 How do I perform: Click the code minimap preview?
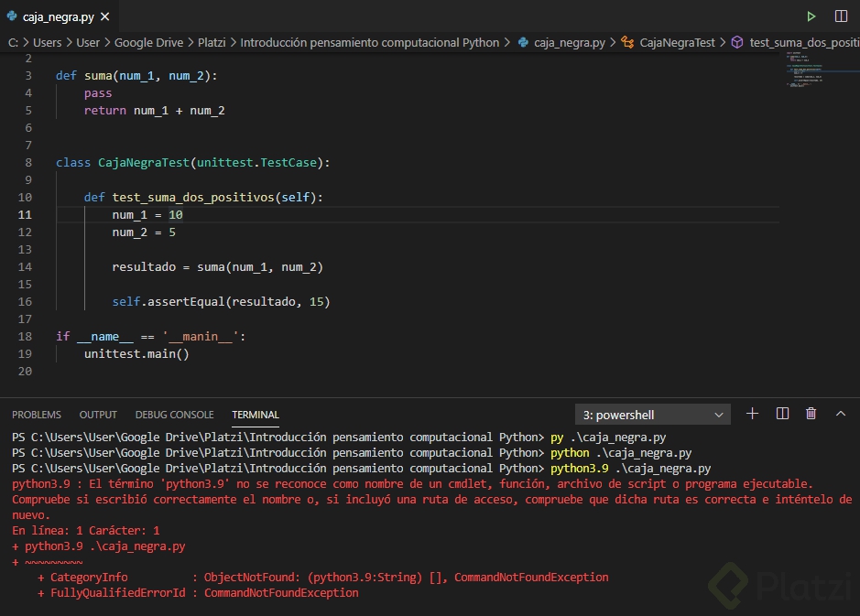[820, 70]
